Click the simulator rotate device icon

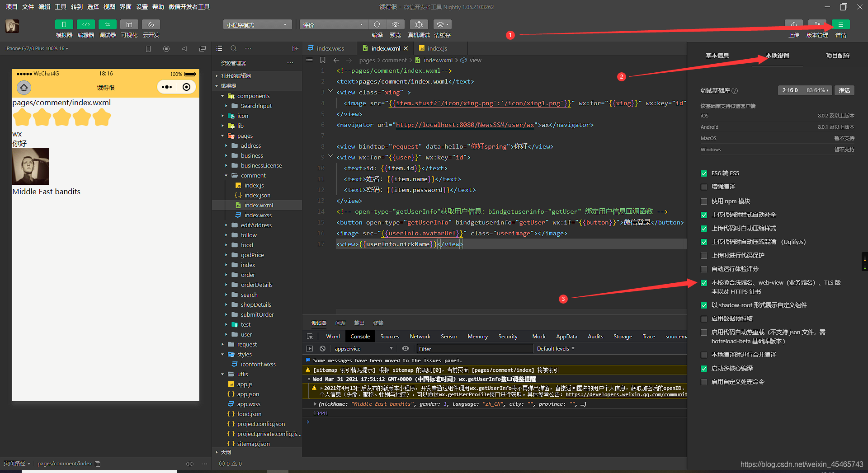pyautogui.click(x=148, y=48)
